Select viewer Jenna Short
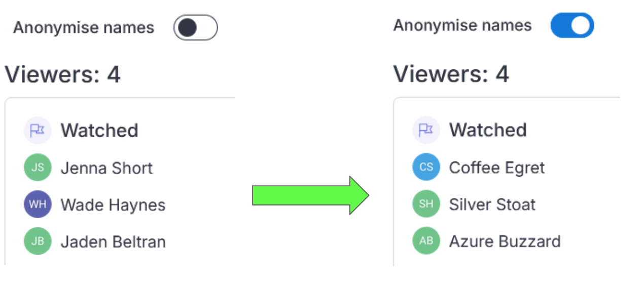Image resolution: width=644 pixels, height=284 pixels. [106, 168]
